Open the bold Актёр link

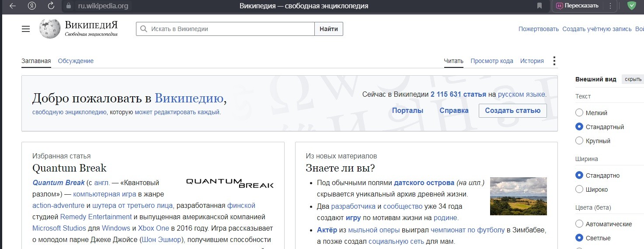(x=327, y=230)
